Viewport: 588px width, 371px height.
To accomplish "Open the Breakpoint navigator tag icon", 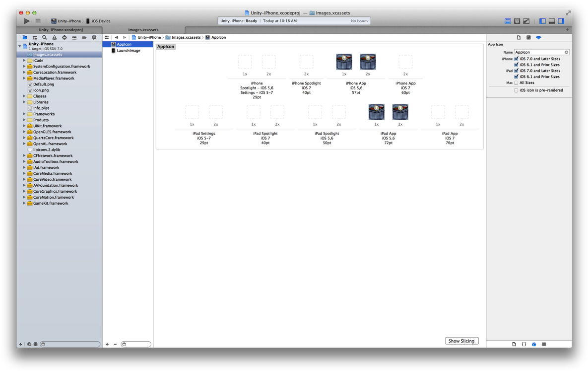I will click(84, 37).
